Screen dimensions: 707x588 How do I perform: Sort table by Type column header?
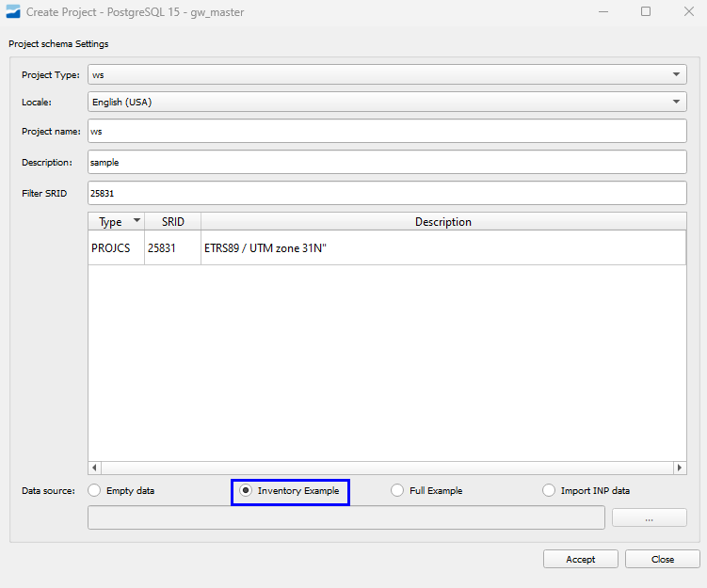[x=115, y=222]
